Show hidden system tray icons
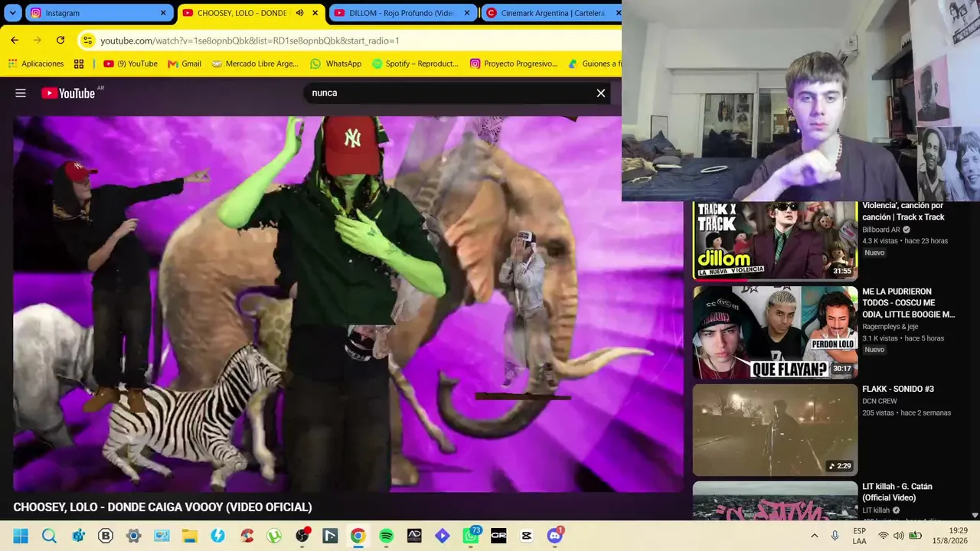980x551 pixels. pos(814,536)
